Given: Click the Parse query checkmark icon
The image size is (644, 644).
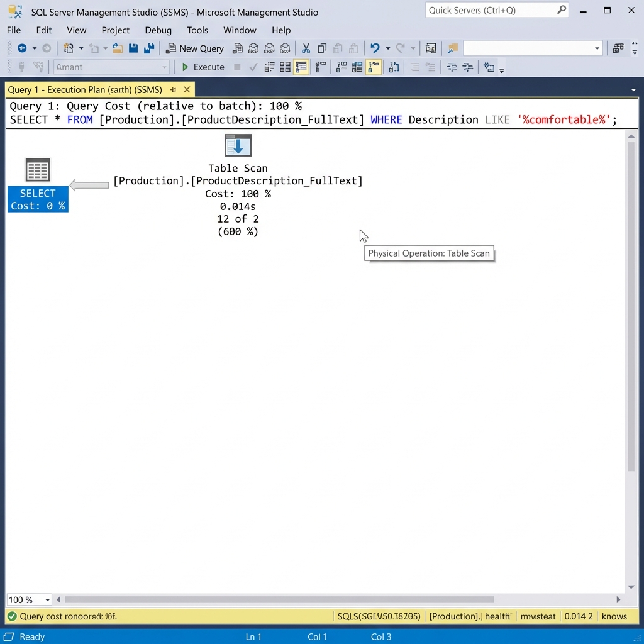Looking at the screenshot, I should click(x=253, y=67).
